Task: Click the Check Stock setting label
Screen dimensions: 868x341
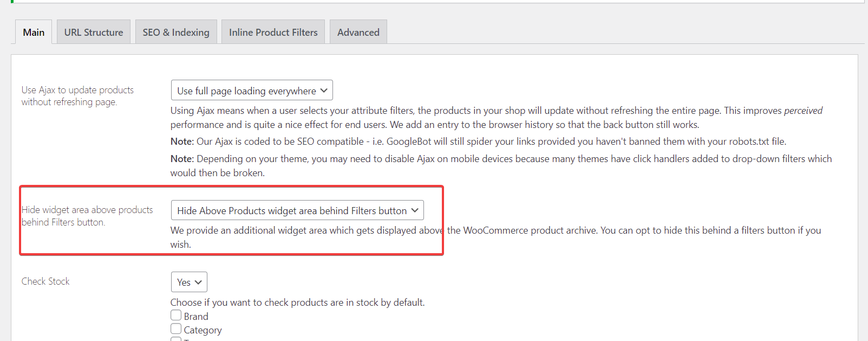Action: tap(45, 281)
